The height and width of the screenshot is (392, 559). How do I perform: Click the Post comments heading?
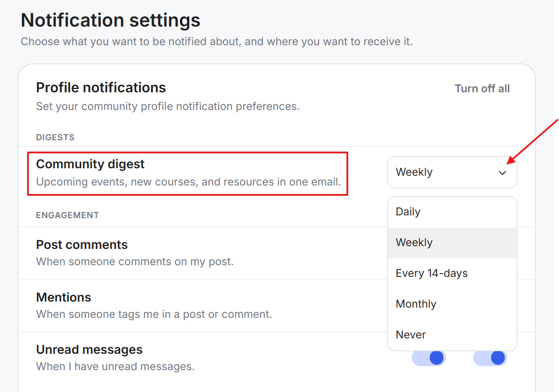(x=82, y=245)
